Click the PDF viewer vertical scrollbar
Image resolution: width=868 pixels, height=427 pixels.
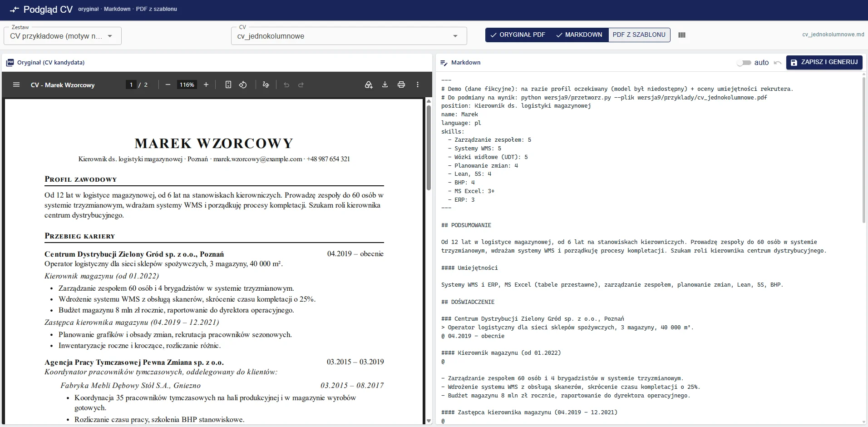click(429, 148)
